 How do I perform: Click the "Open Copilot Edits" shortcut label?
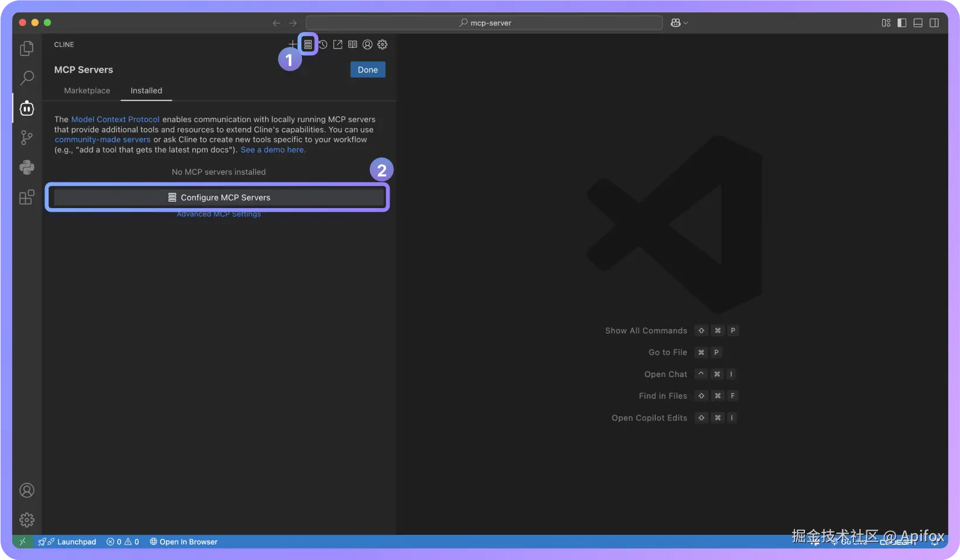point(649,418)
